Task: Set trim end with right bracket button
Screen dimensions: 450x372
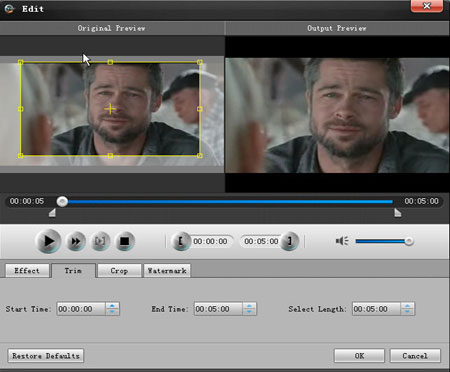Action: click(289, 241)
